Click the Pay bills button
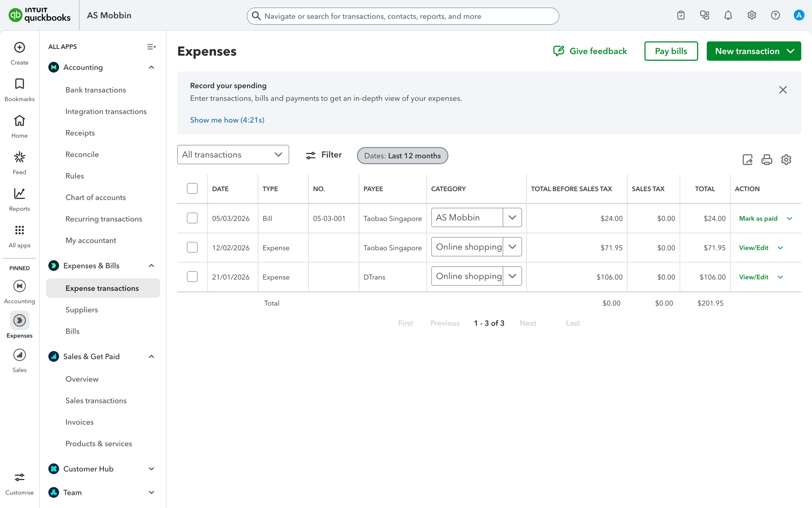This screenshot has width=812, height=508. click(x=671, y=51)
